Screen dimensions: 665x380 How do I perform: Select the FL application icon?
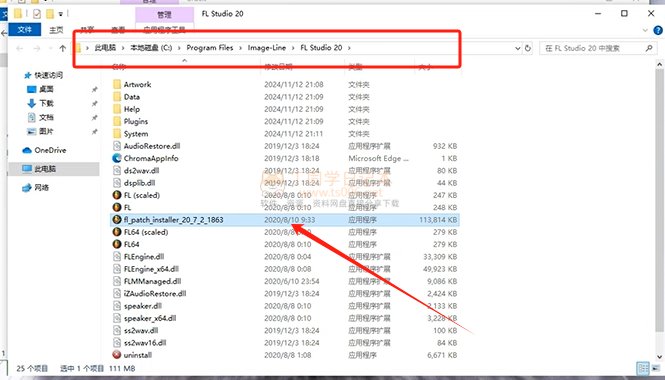(117, 207)
